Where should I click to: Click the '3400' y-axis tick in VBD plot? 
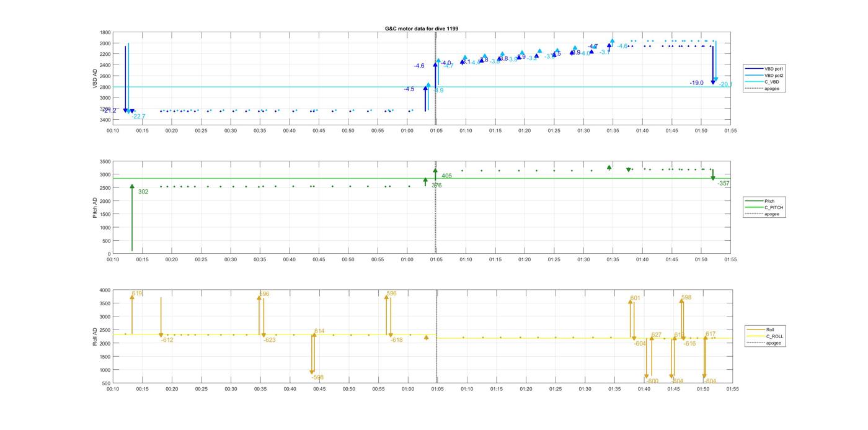pos(105,120)
